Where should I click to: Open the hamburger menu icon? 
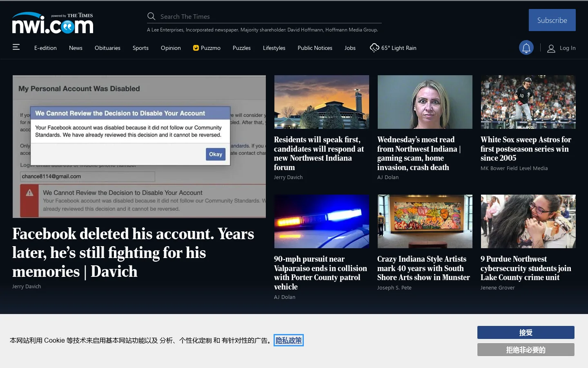click(x=16, y=47)
